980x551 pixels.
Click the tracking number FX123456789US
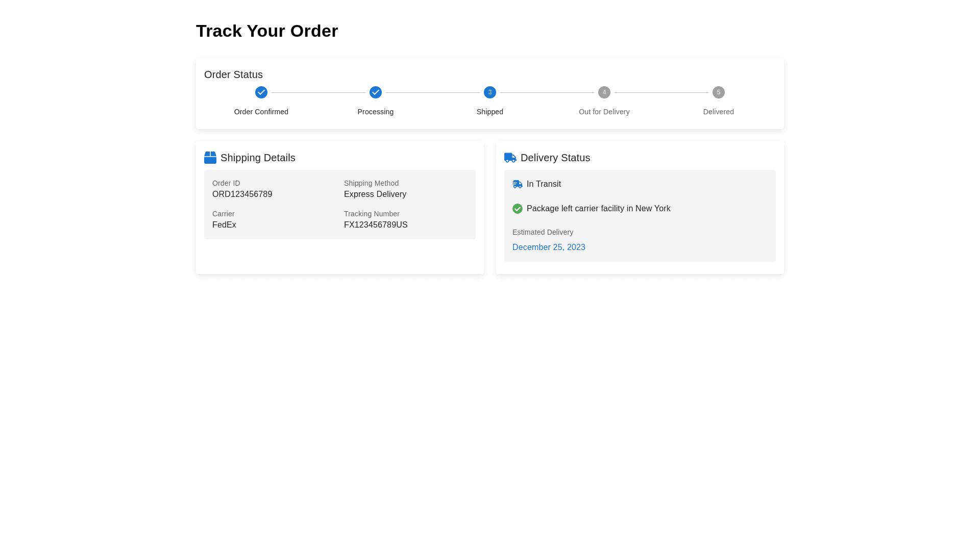coord(375,225)
